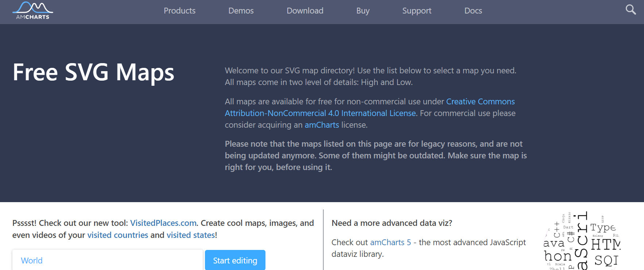Follow the Creative Commons Attribution-NonCommercial license link
Screen dimensions: 644x270
click(370, 107)
